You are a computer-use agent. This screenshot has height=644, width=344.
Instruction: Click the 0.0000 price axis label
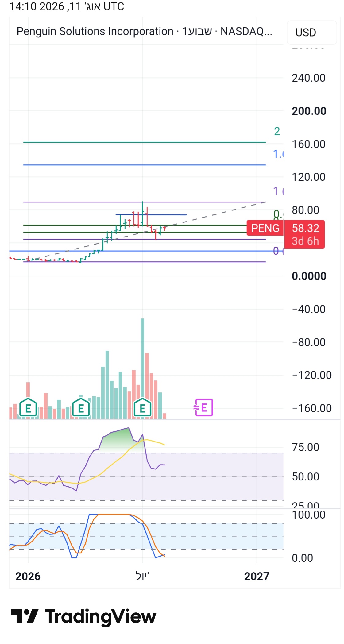coord(309,276)
